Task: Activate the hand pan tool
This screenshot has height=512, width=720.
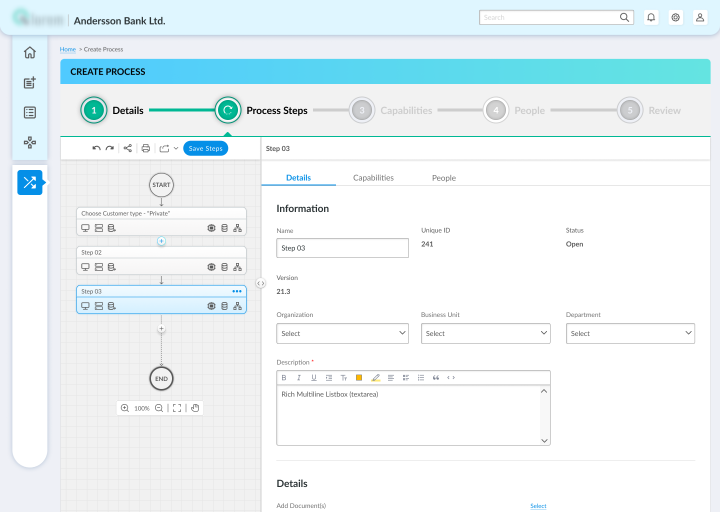Action: [195, 408]
